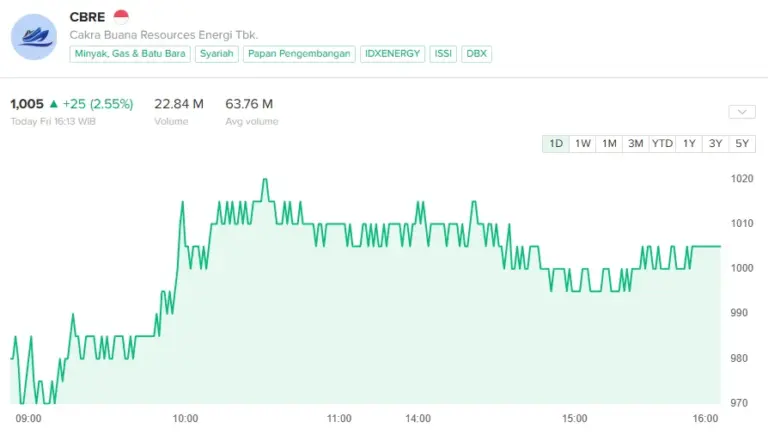Click the 1020 price axis label
The image size is (768, 441).
point(742,179)
